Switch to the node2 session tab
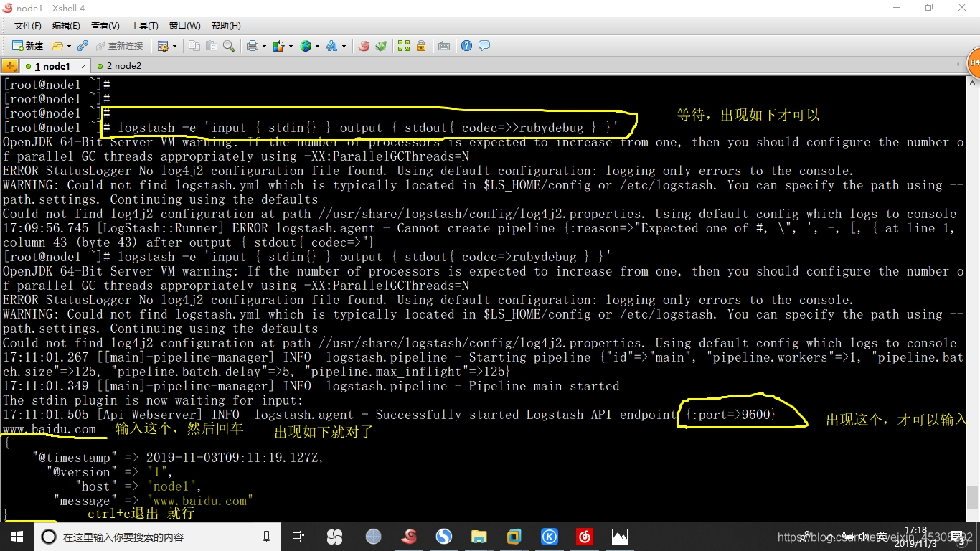Screen dimensions: 980x551 [119, 66]
